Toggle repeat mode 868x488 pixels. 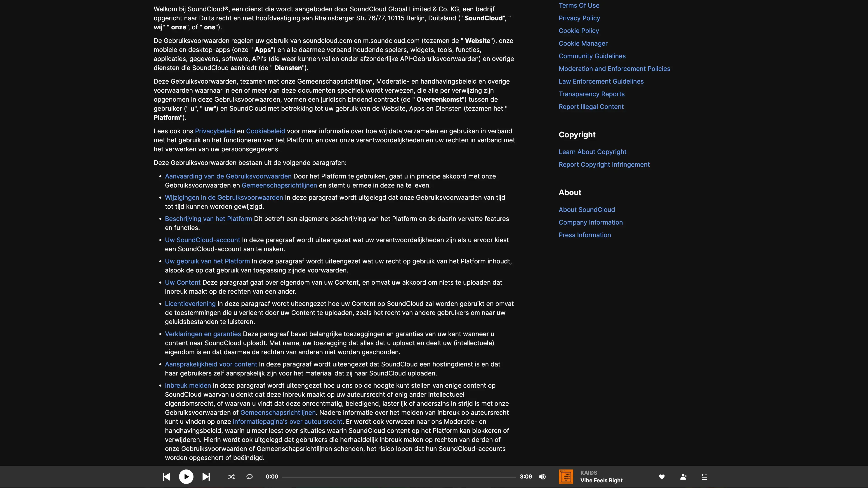click(x=249, y=476)
